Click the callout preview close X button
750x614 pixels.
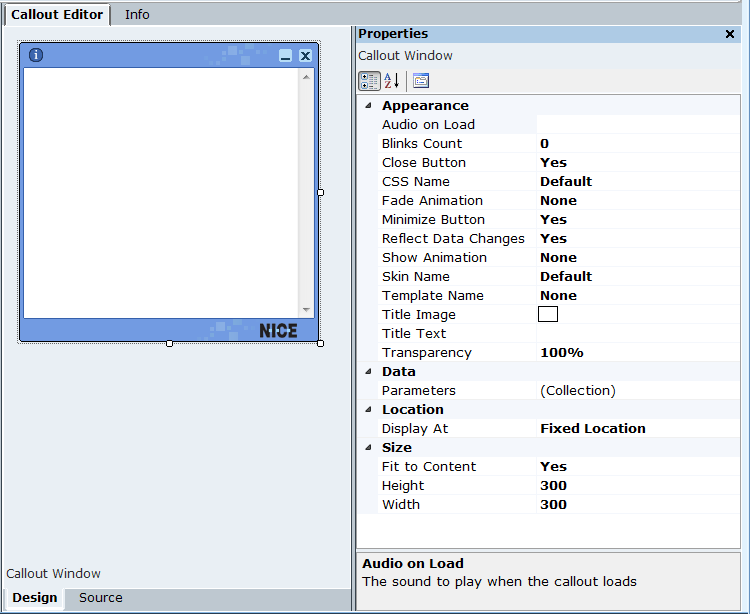pyautogui.click(x=305, y=56)
